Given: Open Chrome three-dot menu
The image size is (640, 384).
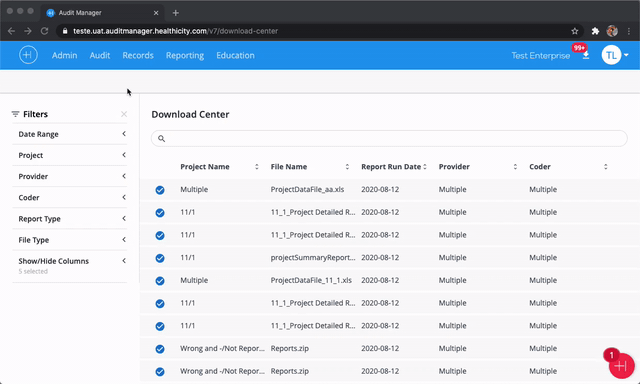Looking at the screenshot, I should (629, 31).
